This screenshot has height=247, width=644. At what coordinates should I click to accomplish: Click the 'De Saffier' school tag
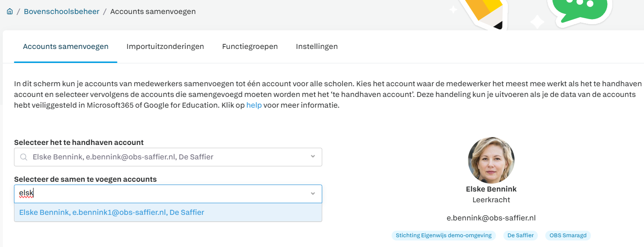521,235
